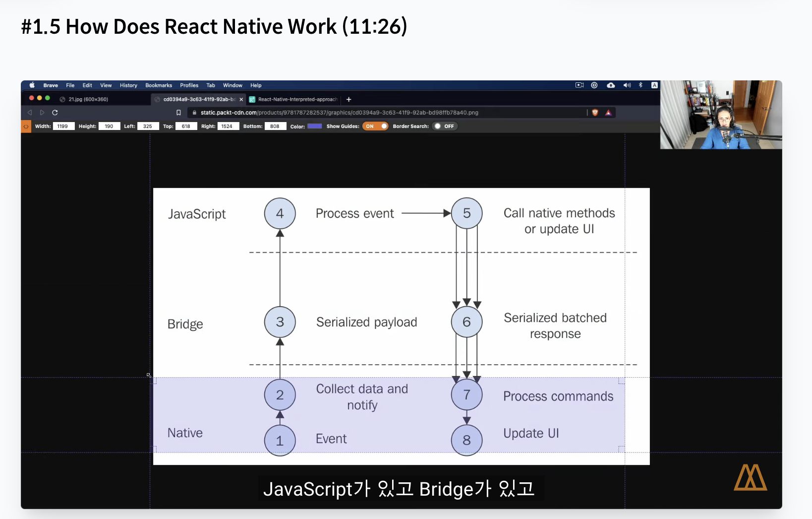Click the green maximize window button
812x519 pixels.
tap(48, 98)
